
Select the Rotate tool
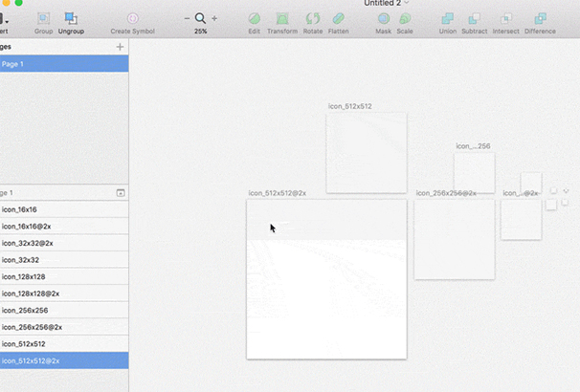pos(312,19)
